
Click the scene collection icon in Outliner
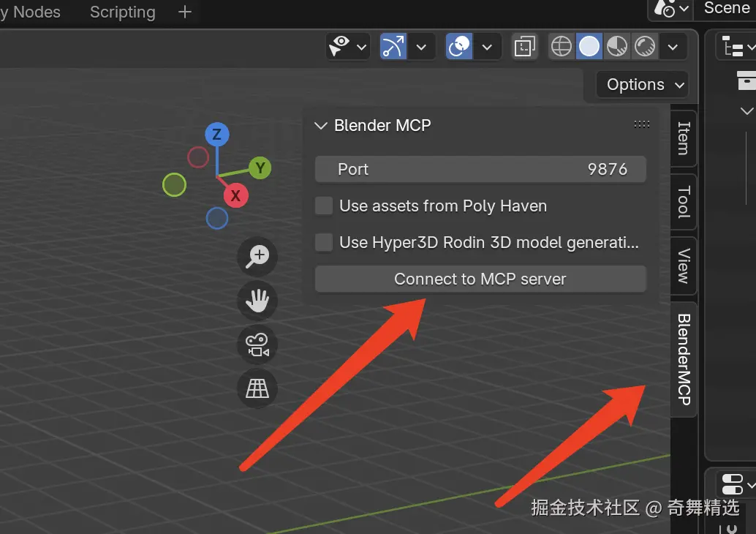click(x=746, y=80)
